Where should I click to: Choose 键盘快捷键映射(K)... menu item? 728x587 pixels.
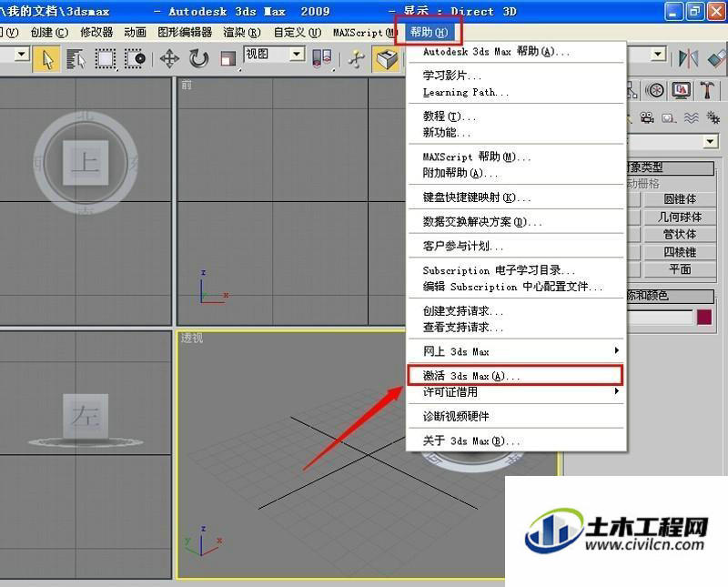click(x=516, y=197)
